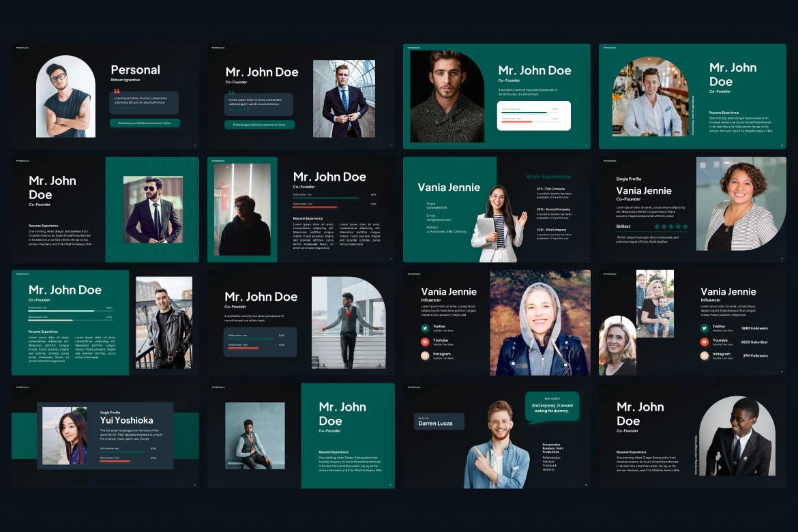Select photo of woman holding laptop
Image resolution: width=798 pixels, height=532 pixels.
(x=499, y=224)
